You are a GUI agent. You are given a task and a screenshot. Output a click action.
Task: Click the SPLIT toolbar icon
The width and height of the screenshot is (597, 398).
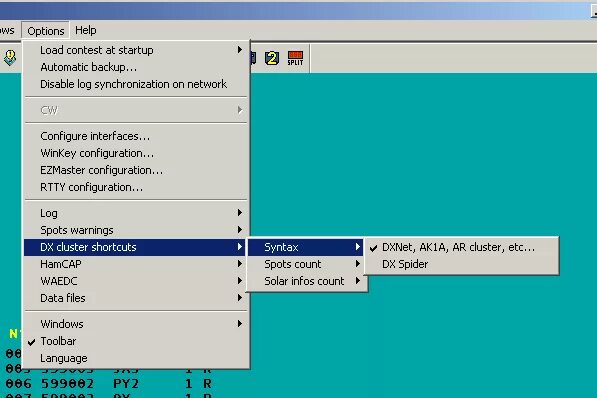(x=295, y=58)
